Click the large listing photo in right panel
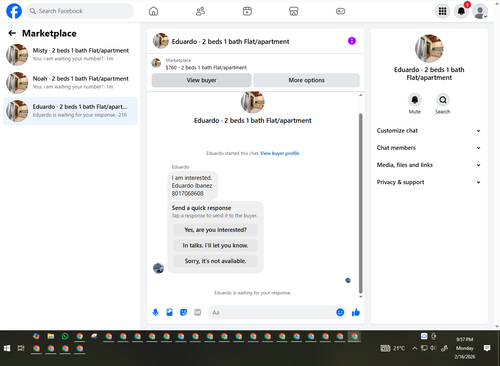The height and width of the screenshot is (366, 500). point(429,49)
